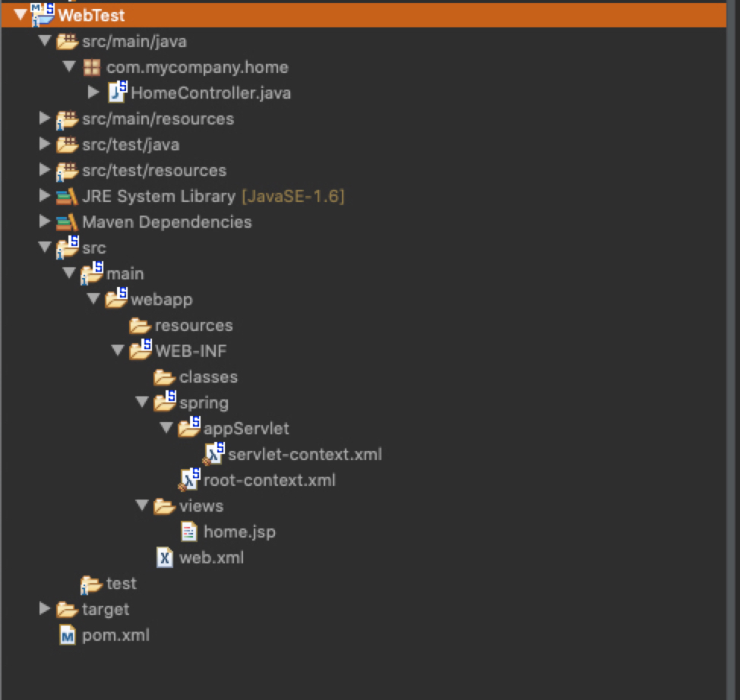This screenshot has width=740, height=700.
Task: Select the pom.xml file
Action: [x=115, y=635]
